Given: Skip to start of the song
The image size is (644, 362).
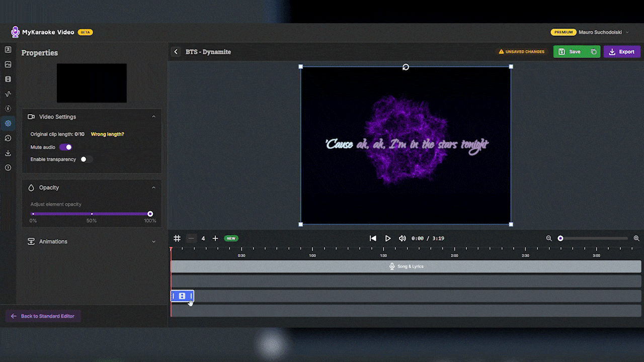Looking at the screenshot, I should click(x=373, y=238).
